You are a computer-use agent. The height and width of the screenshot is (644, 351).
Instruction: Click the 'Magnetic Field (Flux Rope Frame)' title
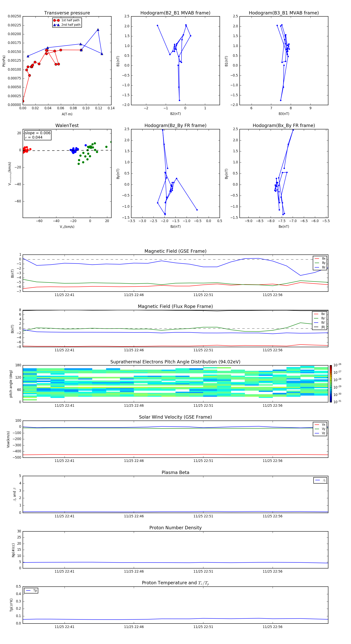click(x=175, y=307)
